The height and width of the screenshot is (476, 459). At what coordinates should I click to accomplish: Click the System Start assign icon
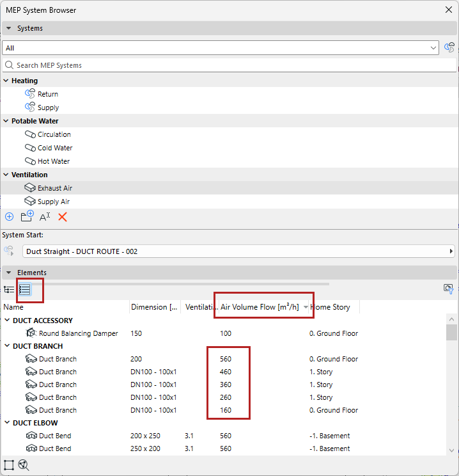pos(9,251)
